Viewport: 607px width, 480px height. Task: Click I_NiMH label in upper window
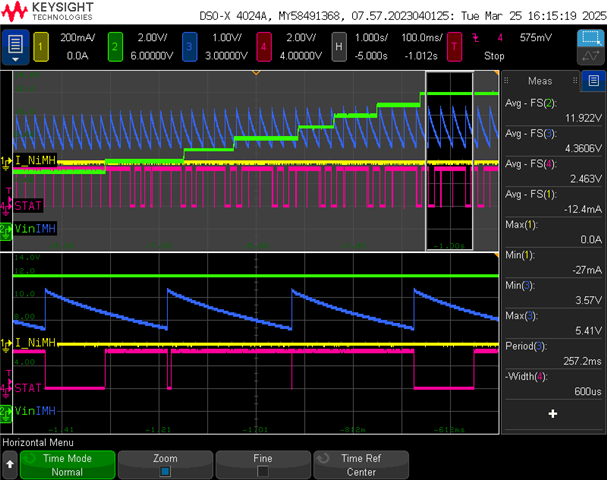click(35, 160)
